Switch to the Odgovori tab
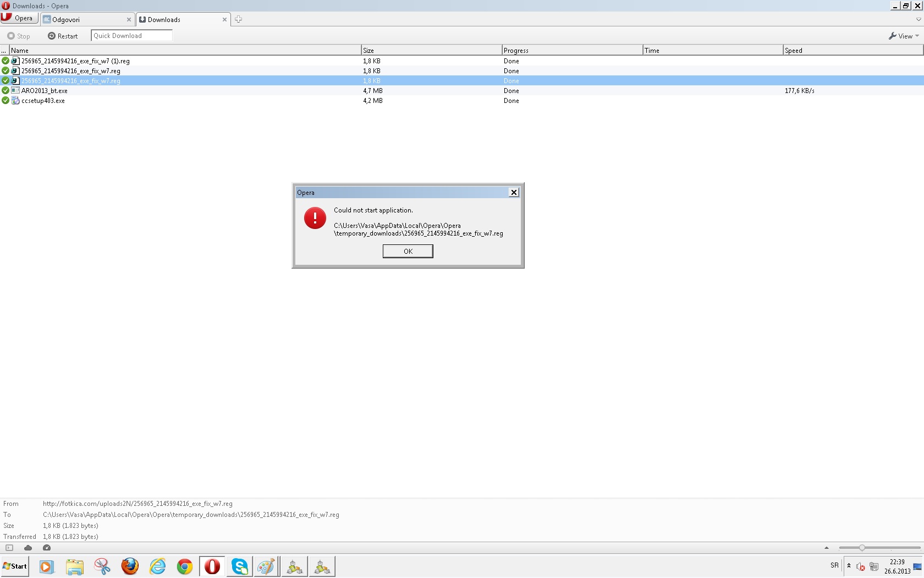This screenshot has width=924, height=578. [88, 19]
